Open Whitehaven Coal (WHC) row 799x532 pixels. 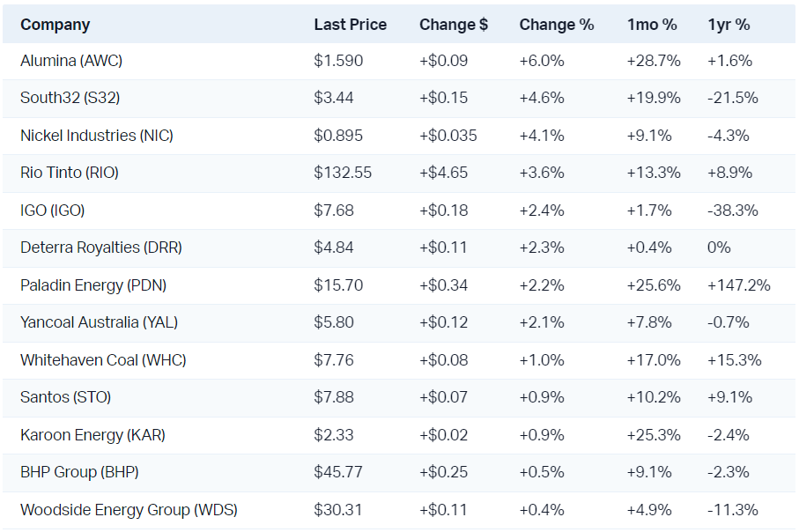pyautogui.click(x=103, y=360)
